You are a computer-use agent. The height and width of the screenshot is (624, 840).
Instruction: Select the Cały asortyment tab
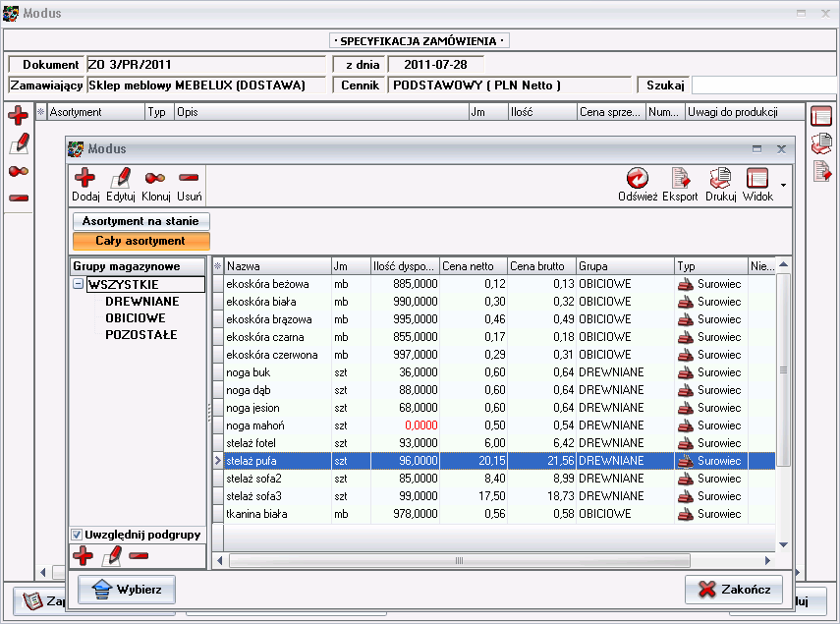pyautogui.click(x=140, y=241)
